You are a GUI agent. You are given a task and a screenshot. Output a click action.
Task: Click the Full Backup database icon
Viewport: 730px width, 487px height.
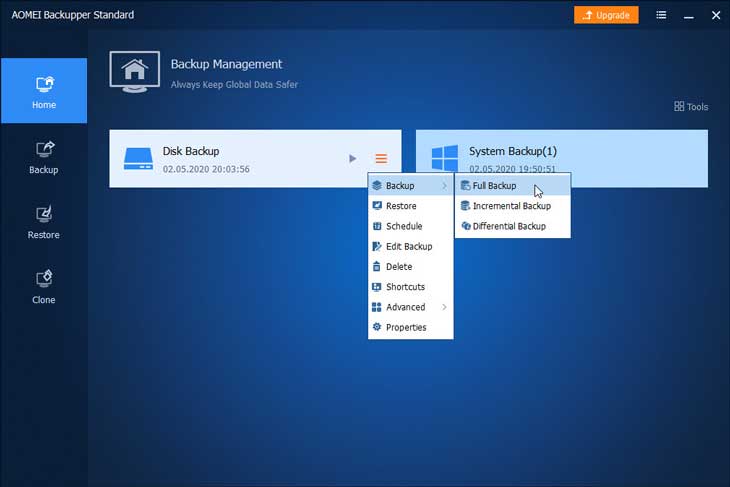(x=465, y=185)
